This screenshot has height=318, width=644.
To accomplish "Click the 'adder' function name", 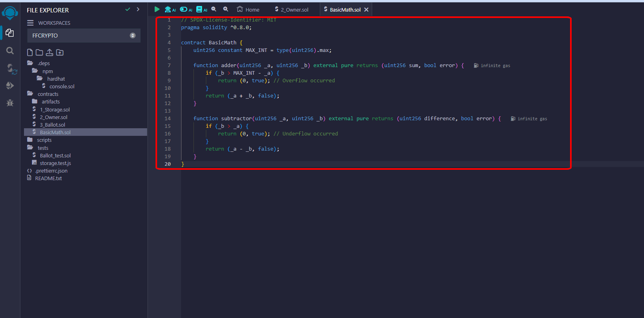I will (x=229, y=66).
